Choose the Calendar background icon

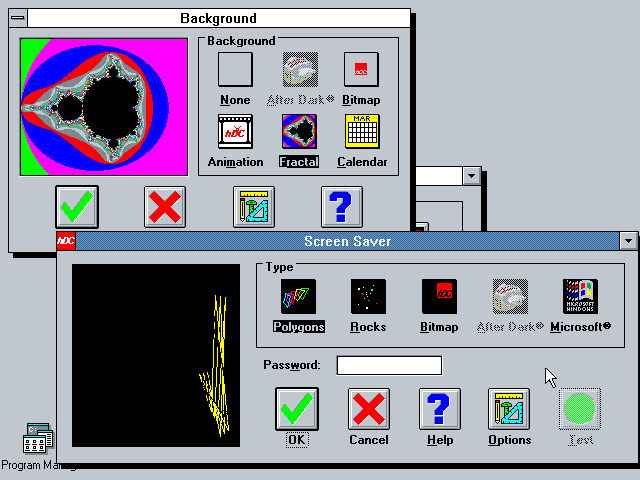(362, 131)
